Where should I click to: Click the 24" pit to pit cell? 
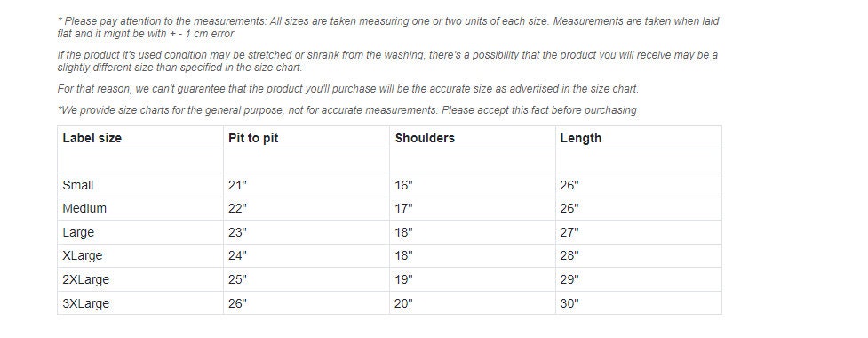[x=237, y=255]
